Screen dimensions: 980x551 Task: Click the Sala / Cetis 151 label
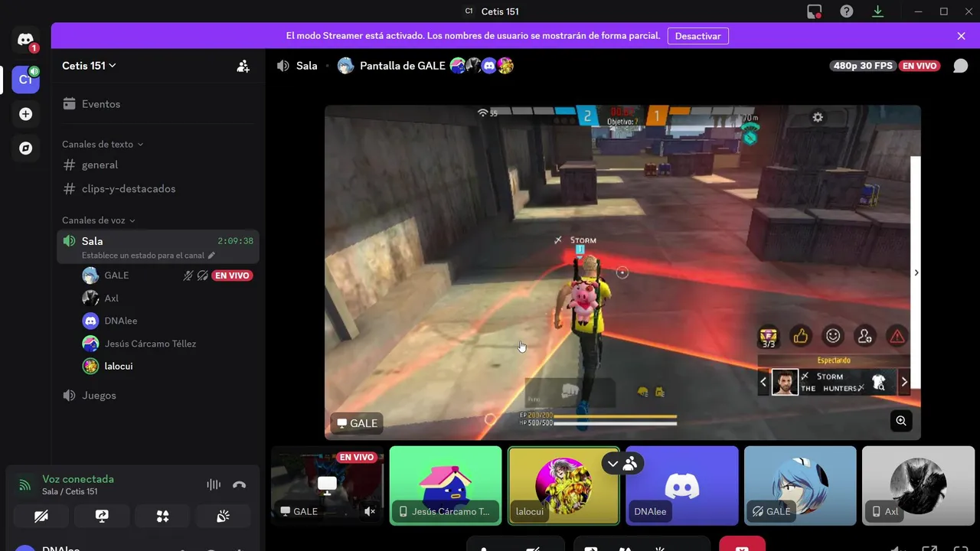pyautogui.click(x=70, y=491)
